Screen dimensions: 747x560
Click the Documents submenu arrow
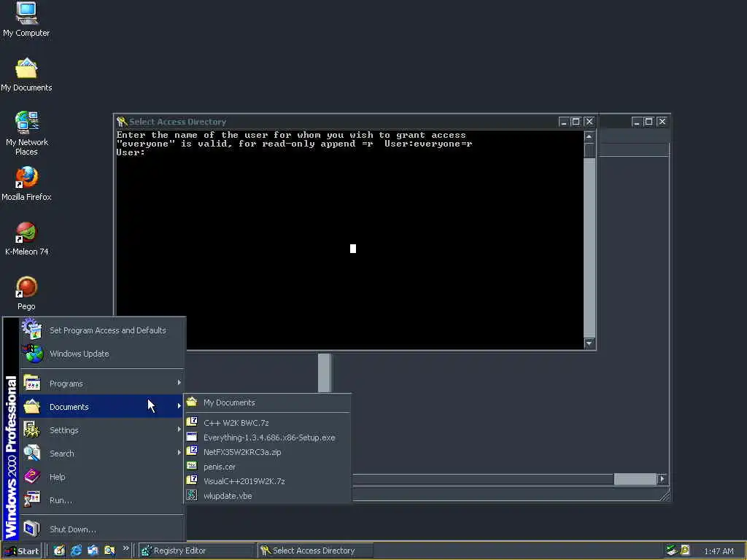point(179,405)
